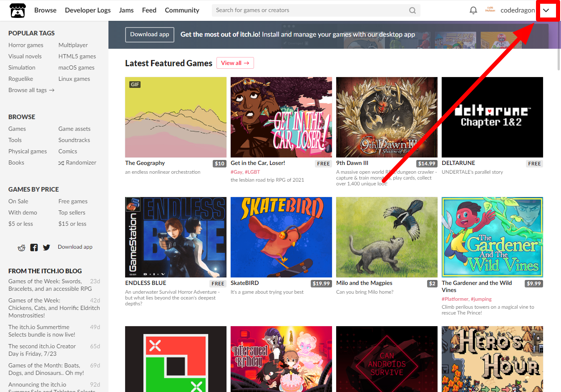Show games On Sale
The width and height of the screenshot is (561, 392).
(18, 201)
